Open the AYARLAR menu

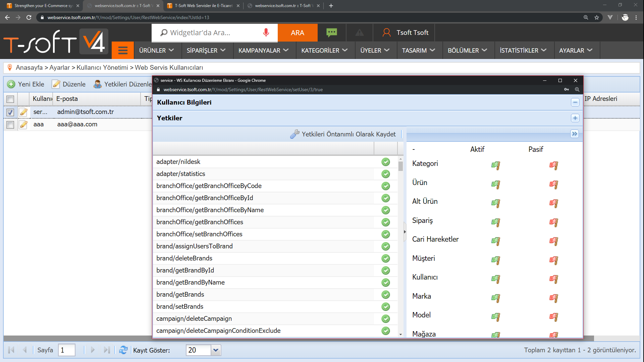pyautogui.click(x=576, y=50)
